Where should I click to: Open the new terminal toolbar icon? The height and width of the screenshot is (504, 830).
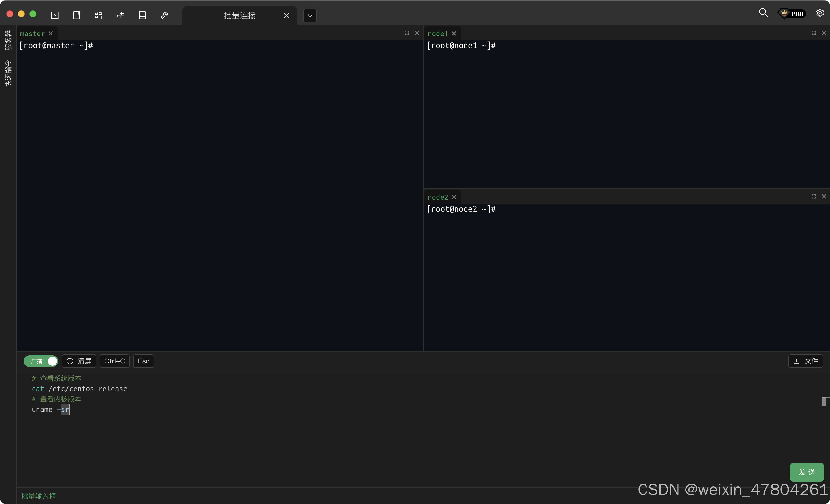point(54,16)
